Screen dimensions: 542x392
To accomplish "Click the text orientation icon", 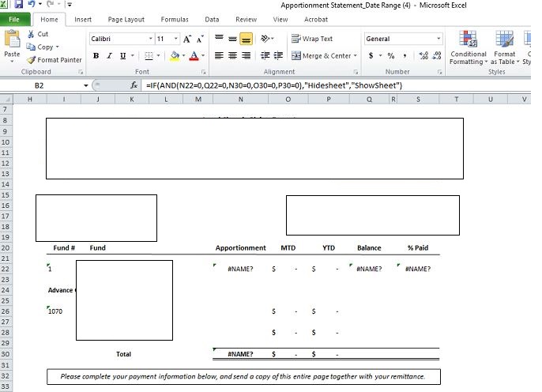I will click(x=267, y=39).
